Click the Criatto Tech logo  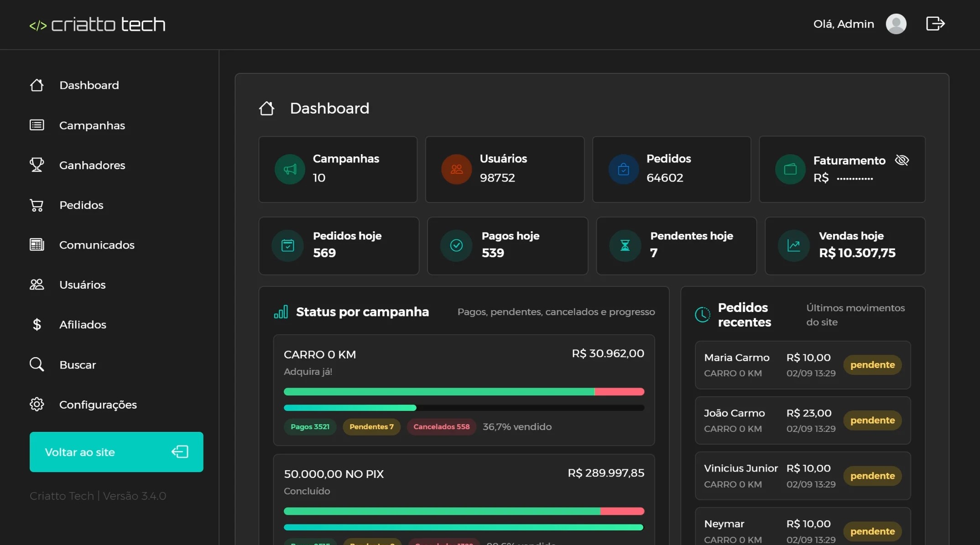97,25
